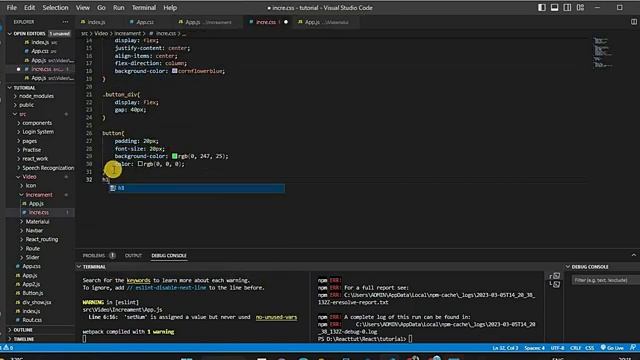Switch to the App.js Increament tab
The width and height of the screenshot is (640, 360).
(208, 22)
